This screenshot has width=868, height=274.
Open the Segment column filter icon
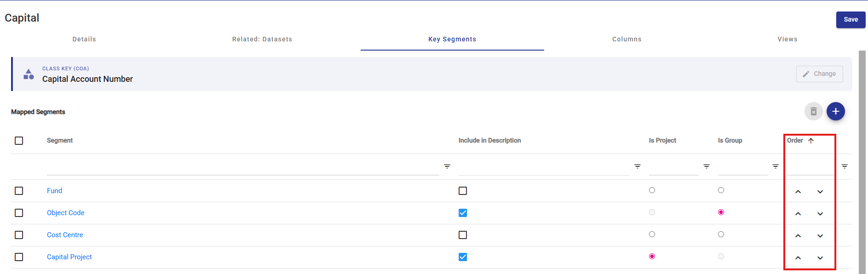tap(447, 166)
